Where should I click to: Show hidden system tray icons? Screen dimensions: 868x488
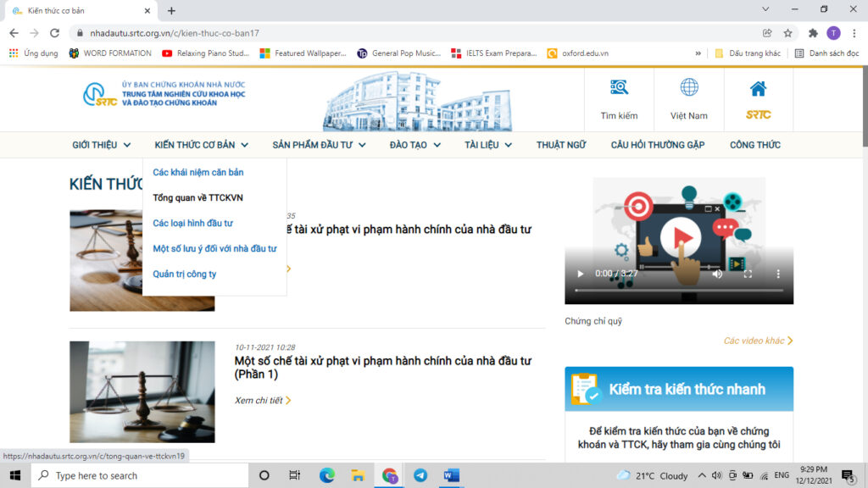pos(702,475)
